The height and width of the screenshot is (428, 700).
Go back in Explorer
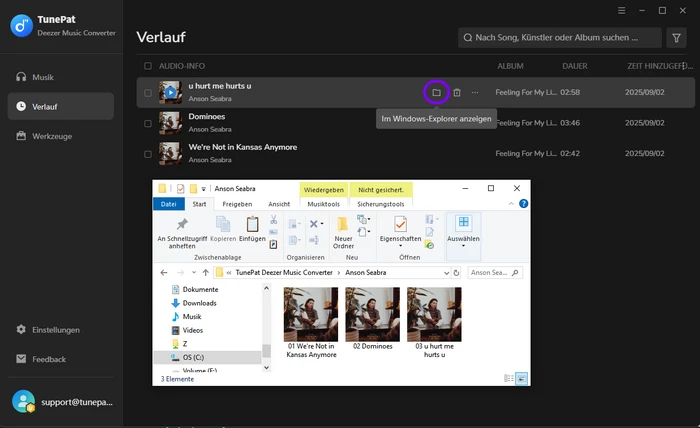164,273
